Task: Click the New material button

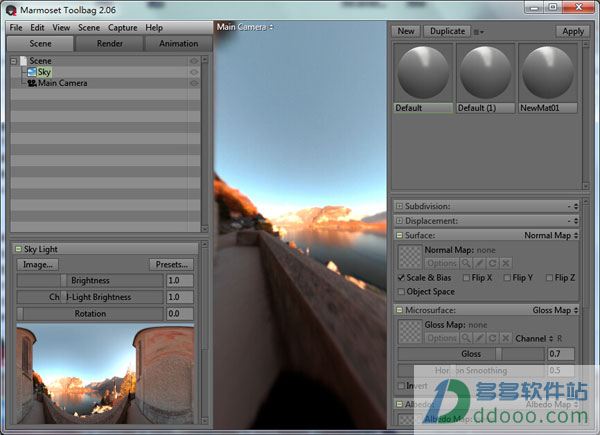Action: [x=406, y=31]
